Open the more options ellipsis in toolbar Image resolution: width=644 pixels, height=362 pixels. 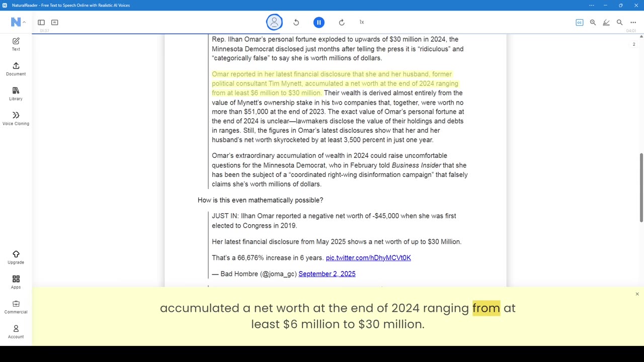(x=633, y=22)
